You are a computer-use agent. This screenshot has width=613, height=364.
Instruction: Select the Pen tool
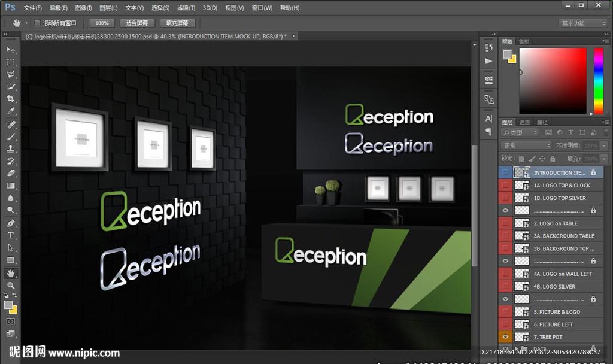pos(11,223)
